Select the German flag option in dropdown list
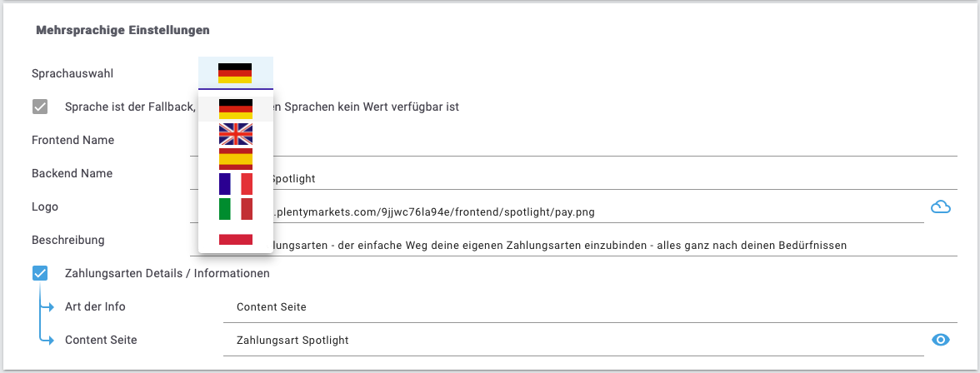 click(x=236, y=109)
